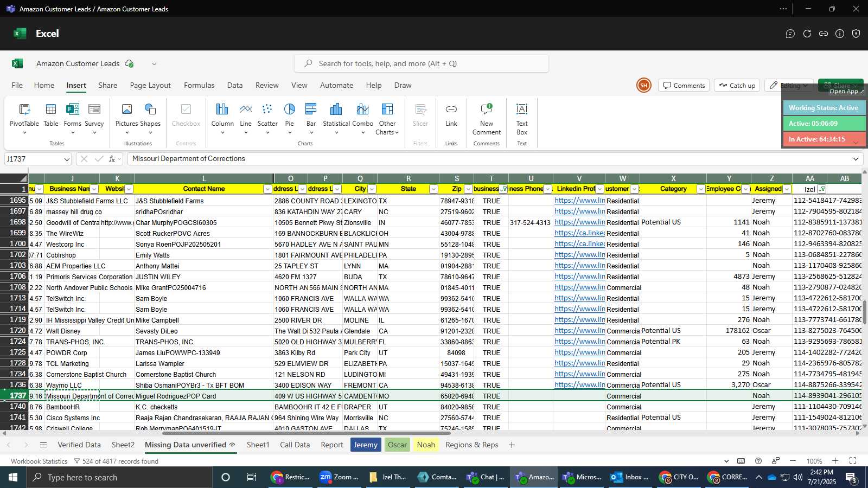Screen dimensions: 868x488
Task: Add a new sheet with plus button
Action: (x=512, y=445)
